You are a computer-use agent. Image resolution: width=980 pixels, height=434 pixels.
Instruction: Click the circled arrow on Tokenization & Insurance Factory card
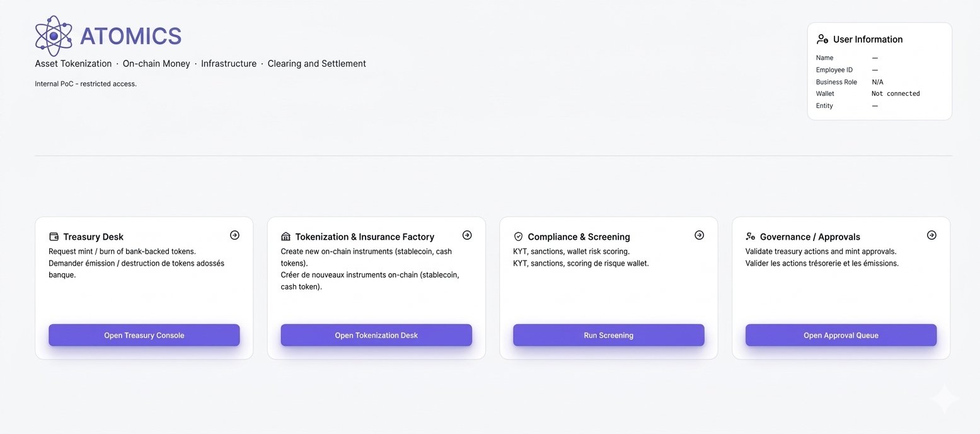[x=467, y=235]
